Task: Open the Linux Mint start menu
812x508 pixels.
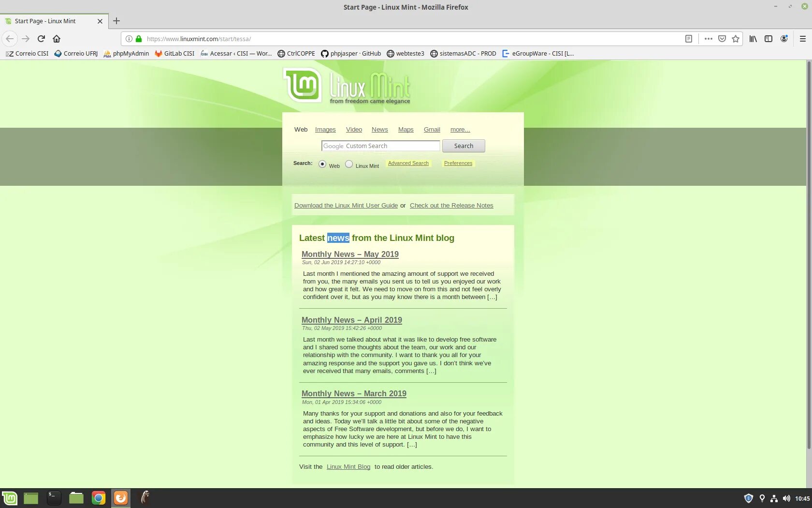Action: 10,498
